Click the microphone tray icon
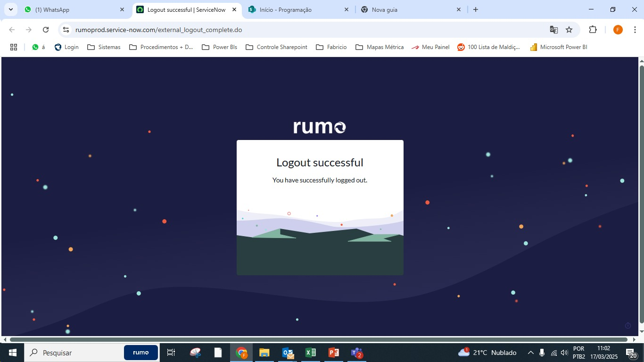The width and height of the screenshot is (644, 362). (x=542, y=353)
